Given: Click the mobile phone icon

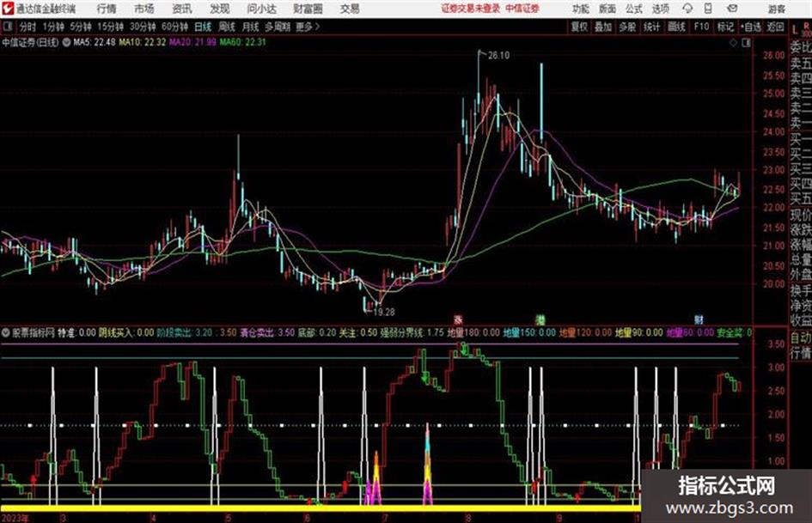Looking at the screenshot, I should coord(708,9).
